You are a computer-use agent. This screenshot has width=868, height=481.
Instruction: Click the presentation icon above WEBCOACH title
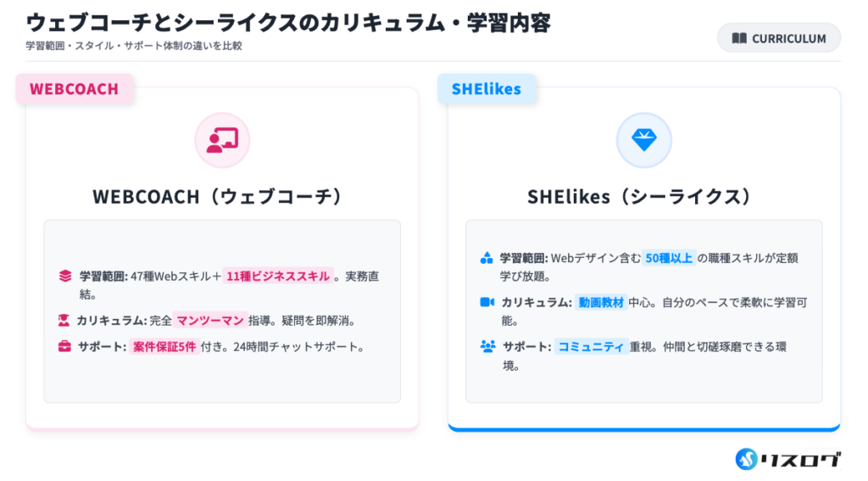pos(222,140)
